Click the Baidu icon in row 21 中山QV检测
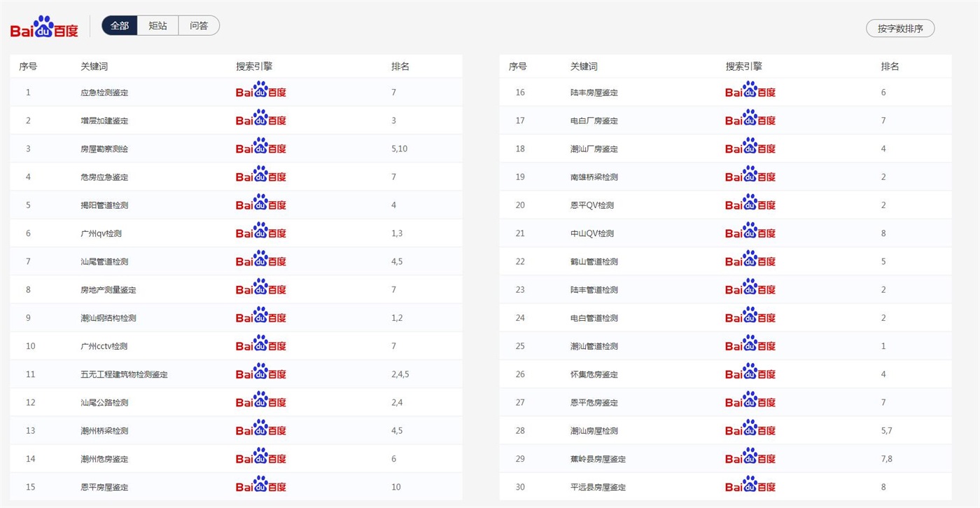Screen dimensions: 980x508 click(x=750, y=233)
